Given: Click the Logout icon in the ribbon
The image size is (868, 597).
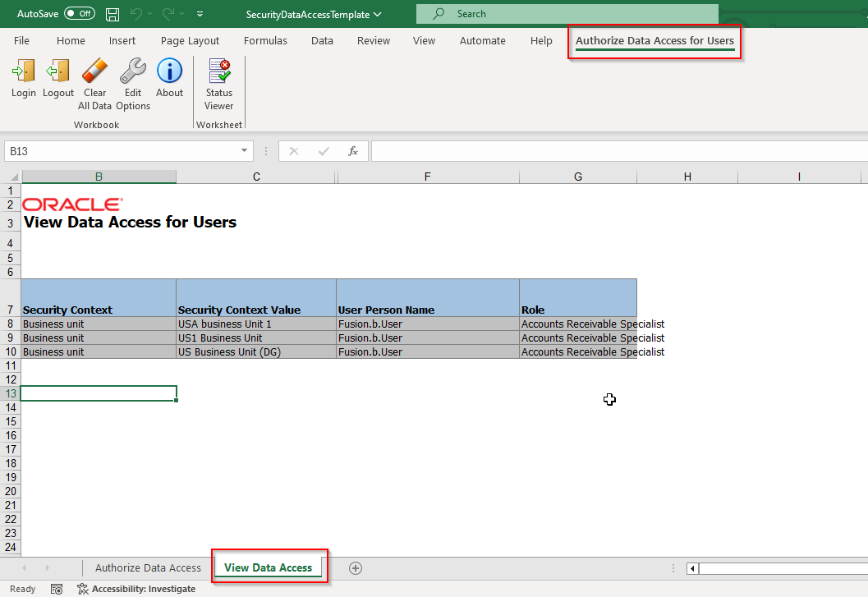Looking at the screenshot, I should pyautogui.click(x=58, y=71).
